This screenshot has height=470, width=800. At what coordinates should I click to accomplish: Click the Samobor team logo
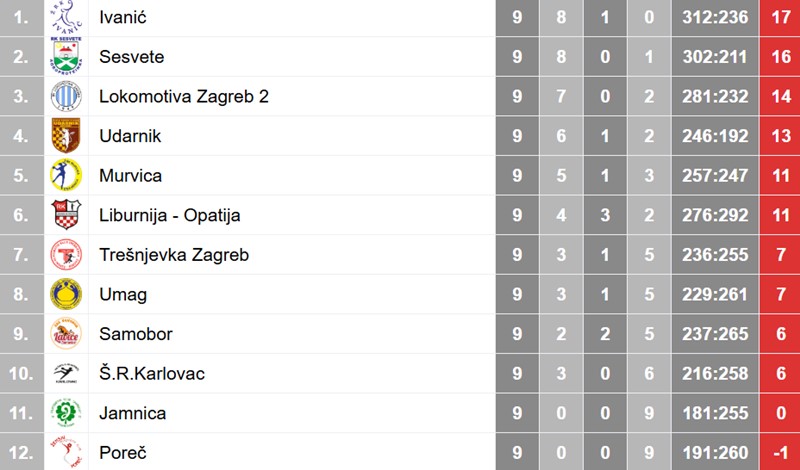pyautogui.click(x=67, y=333)
